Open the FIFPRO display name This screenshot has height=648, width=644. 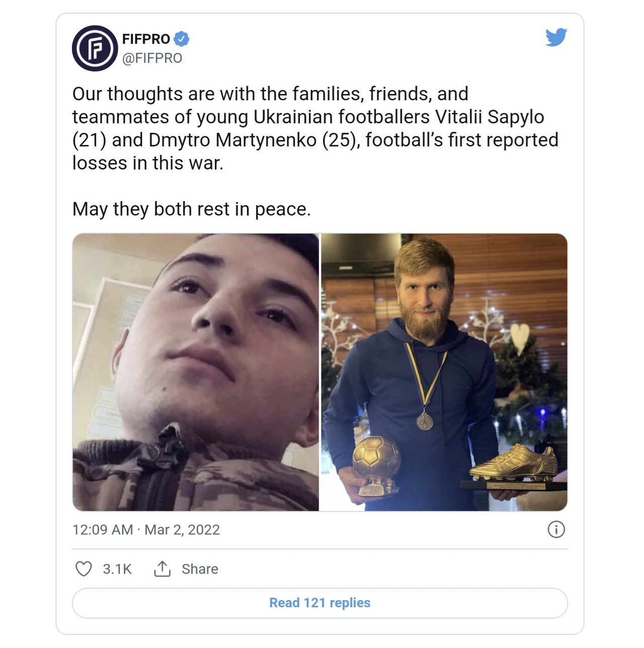point(146,39)
